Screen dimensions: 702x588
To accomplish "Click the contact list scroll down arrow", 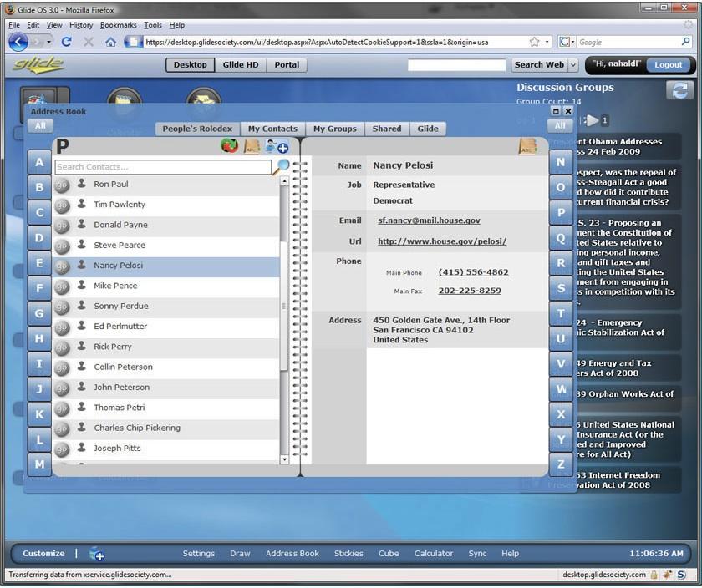I will tap(284, 459).
